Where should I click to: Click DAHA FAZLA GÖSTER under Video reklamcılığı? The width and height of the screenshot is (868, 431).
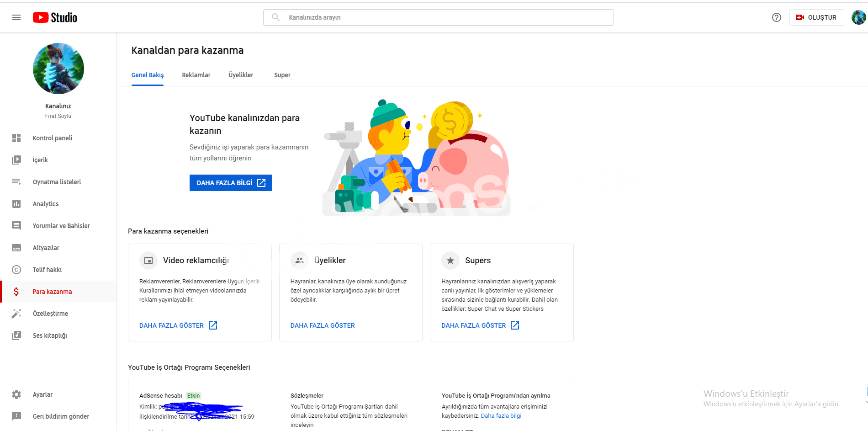point(171,325)
